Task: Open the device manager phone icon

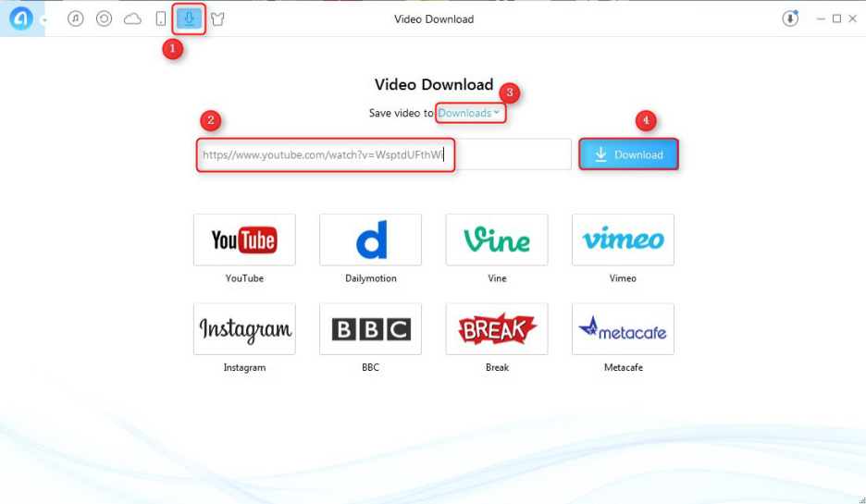Action: tap(161, 18)
